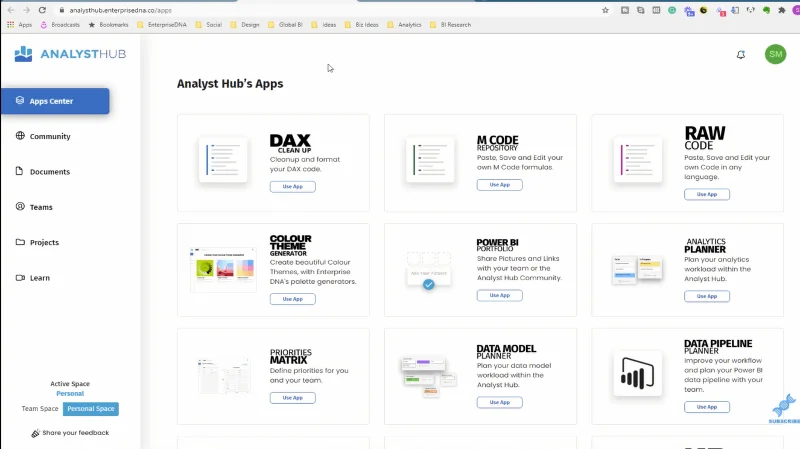Click the Analyst Hub's Apps heading
Screen dimensions: 800x449
(x=230, y=84)
